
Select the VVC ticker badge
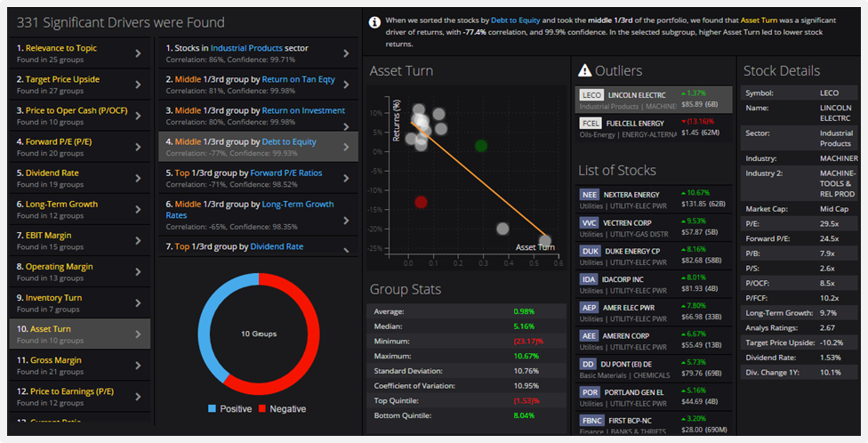tap(589, 222)
